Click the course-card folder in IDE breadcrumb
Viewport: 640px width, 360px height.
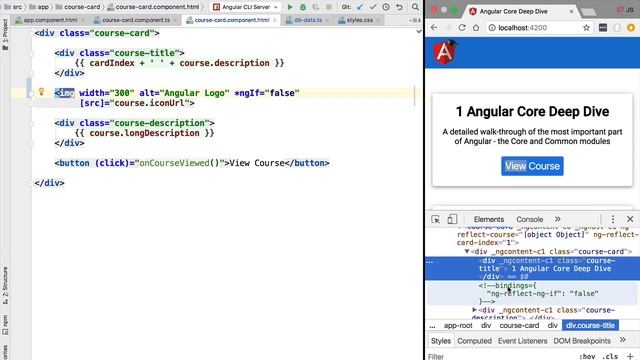[x=78, y=7]
